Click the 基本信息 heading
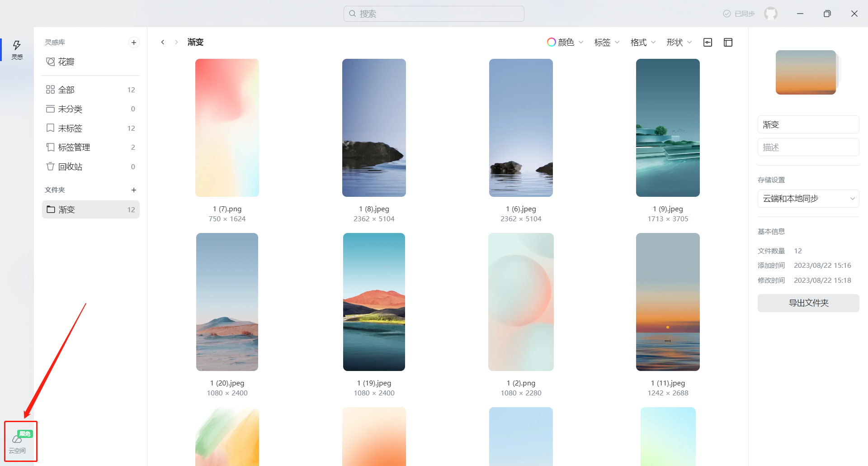The height and width of the screenshot is (466, 868). [x=771, y=232]
